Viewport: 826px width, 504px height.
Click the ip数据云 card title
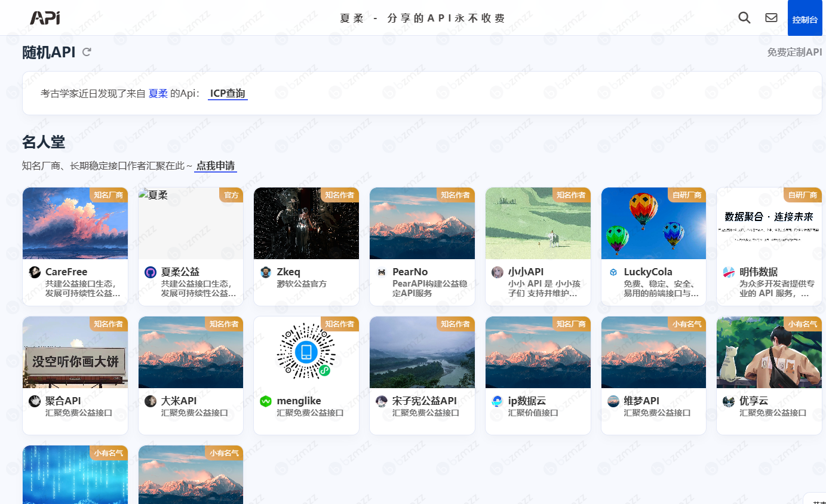pos(527,401)
